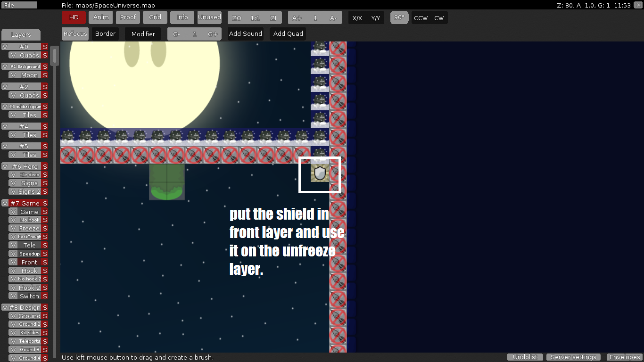
Task: Enable the Grid overlay toggle
Action: [155, 17]
